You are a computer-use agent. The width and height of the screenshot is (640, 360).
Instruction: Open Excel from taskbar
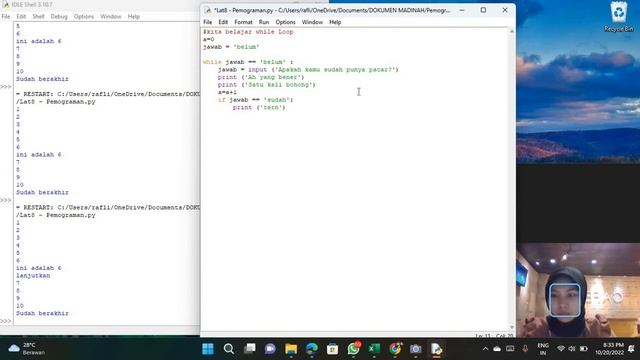[374, 349]
